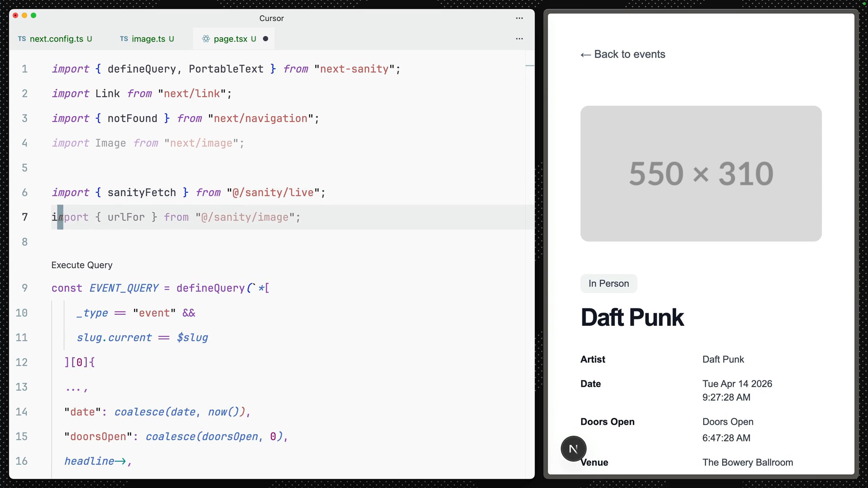
Task: Click the 9:27:28 AM time value
Action: click(x=726, y=397)
